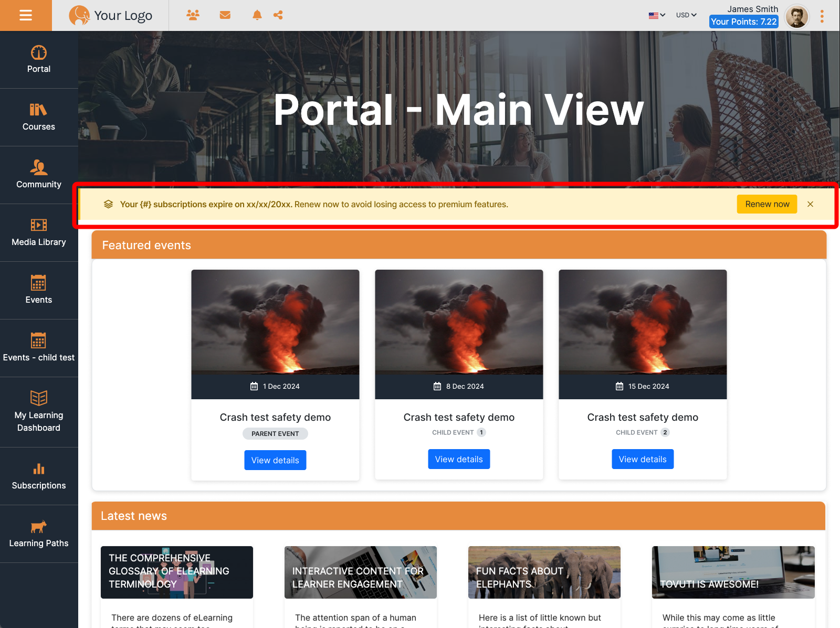Screen dimensions: 840x628
Task: Click James Smith profile avatar
Action: coord(796,16)
